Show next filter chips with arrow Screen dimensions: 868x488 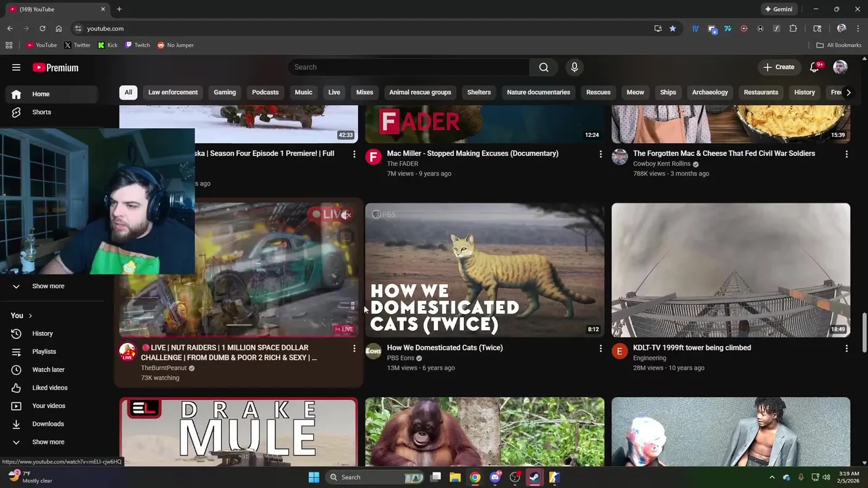(848, 93)
